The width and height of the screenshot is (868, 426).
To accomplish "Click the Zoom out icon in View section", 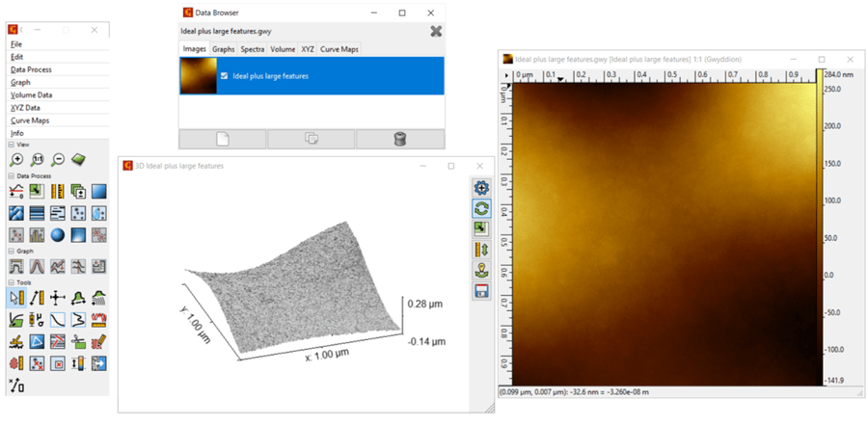I will click(58, 160).
